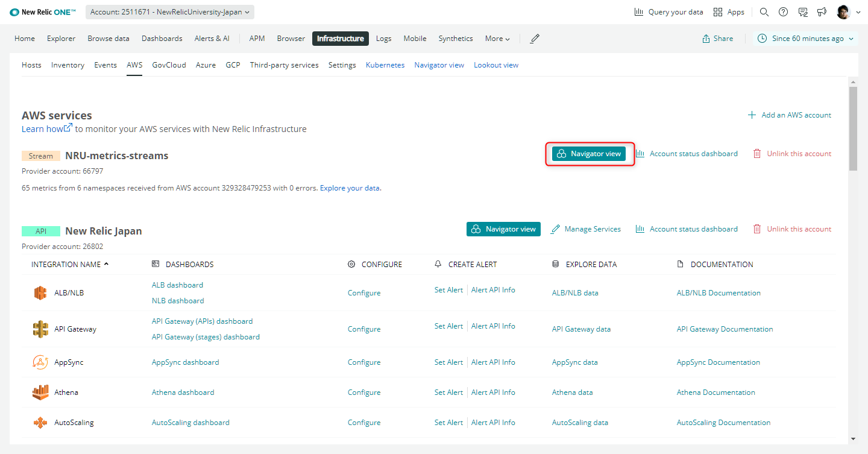Open the APM nav item
Viewport: 868px width, 454px height.
click(257, 39)
